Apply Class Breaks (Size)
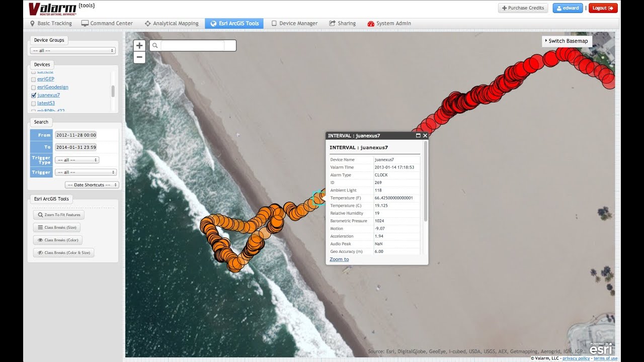The width and height of the screenshot is (644, 362). point(58,227)
